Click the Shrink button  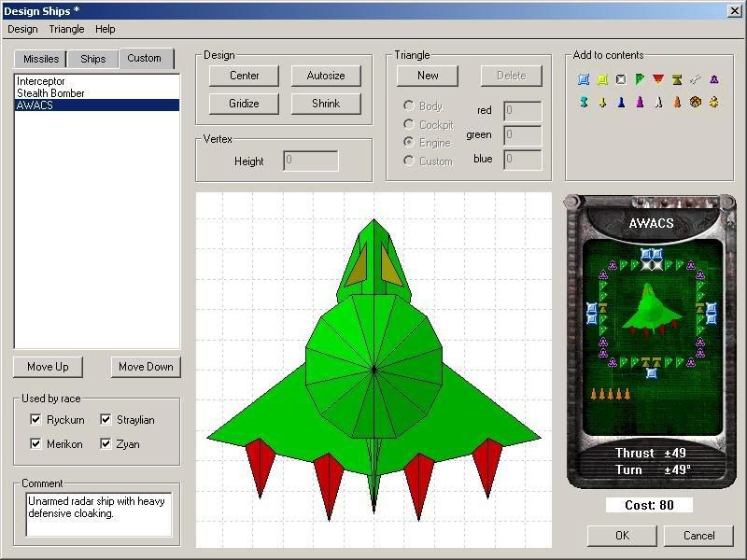pyautogui.click(x=326, y=104)
